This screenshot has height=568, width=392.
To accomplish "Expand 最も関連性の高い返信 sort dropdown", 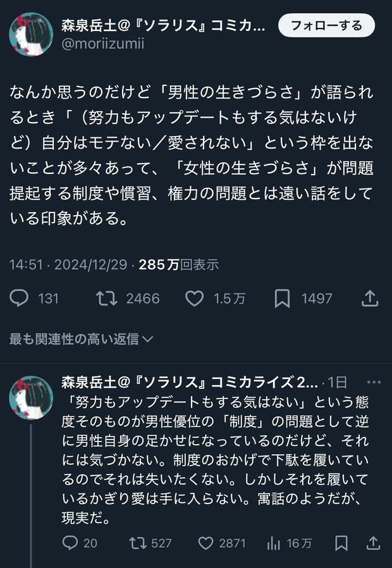I will pos(82,339).
